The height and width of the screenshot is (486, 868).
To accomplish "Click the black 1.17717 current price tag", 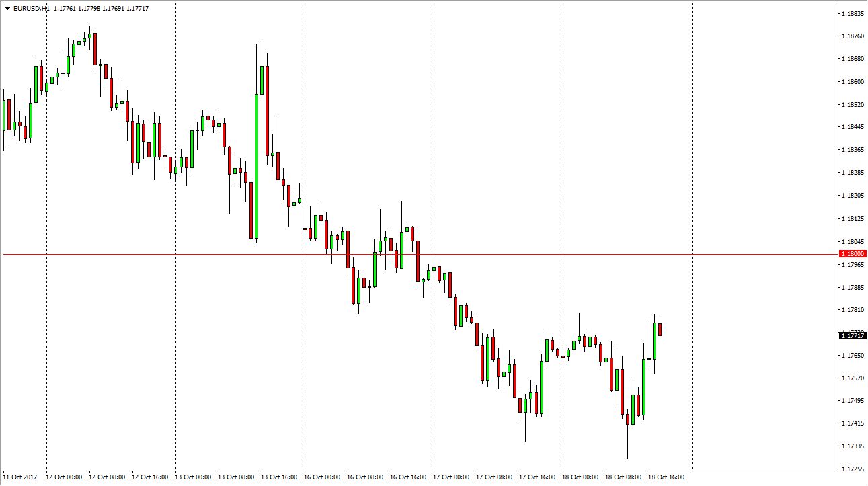I will (x=853, y=335).
